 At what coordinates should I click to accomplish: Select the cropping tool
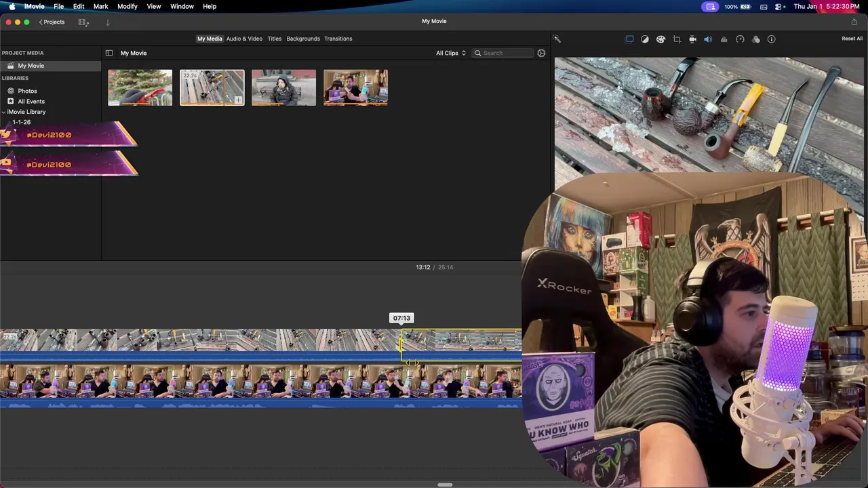pyautogui.click(x=677, y=39)
